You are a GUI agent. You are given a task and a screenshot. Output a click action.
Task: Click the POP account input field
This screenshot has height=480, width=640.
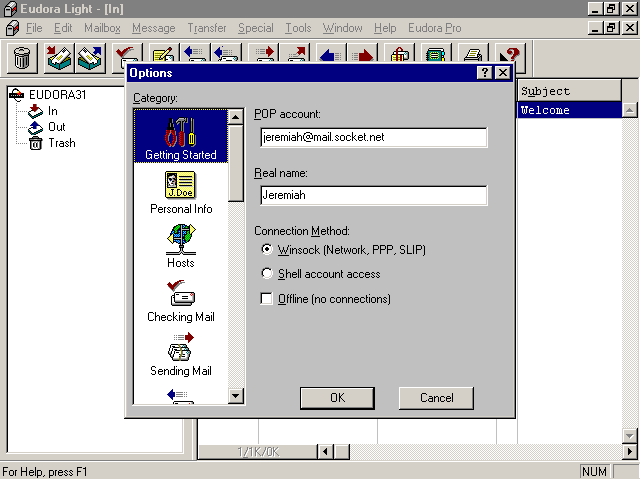(x=373, y=137)
